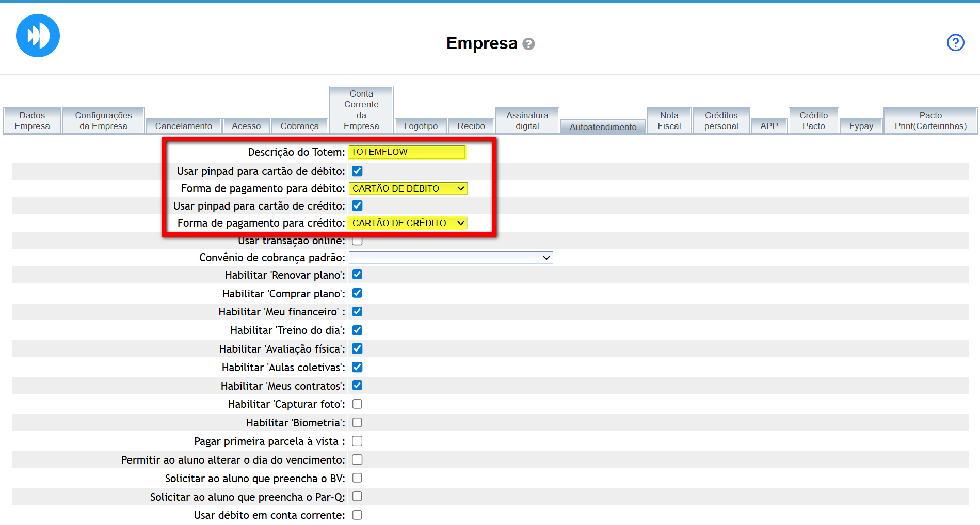The image size is (980, 525).
Task: Expand 'Convênio de cobrança padrão' dropdown
Action: coord(451,258)
